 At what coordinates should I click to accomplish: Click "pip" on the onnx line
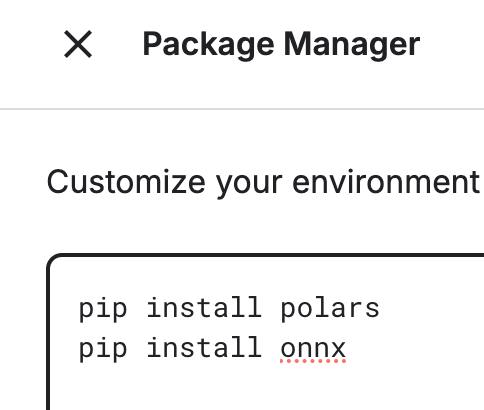pos(103,349)
